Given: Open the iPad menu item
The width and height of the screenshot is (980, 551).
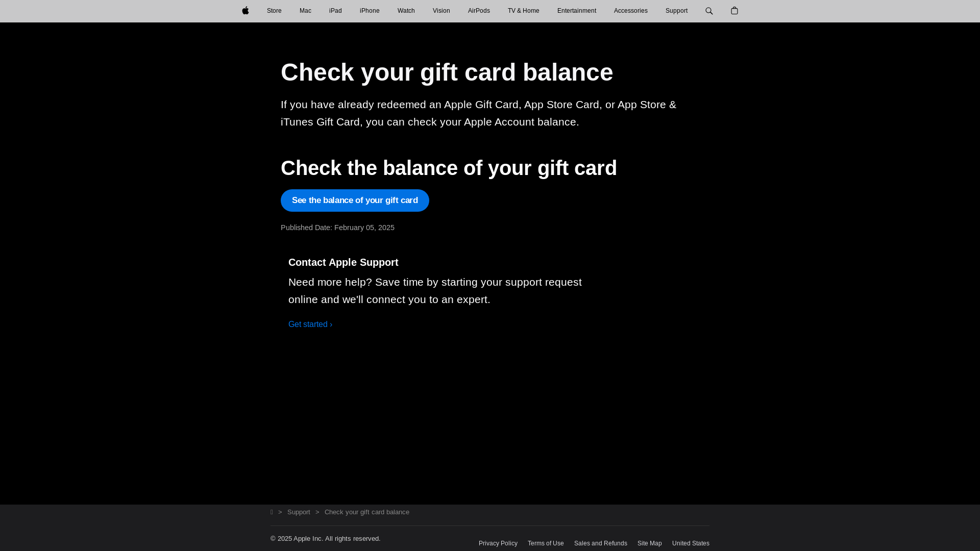Looking at the screenshot, I should coord(335,11).
